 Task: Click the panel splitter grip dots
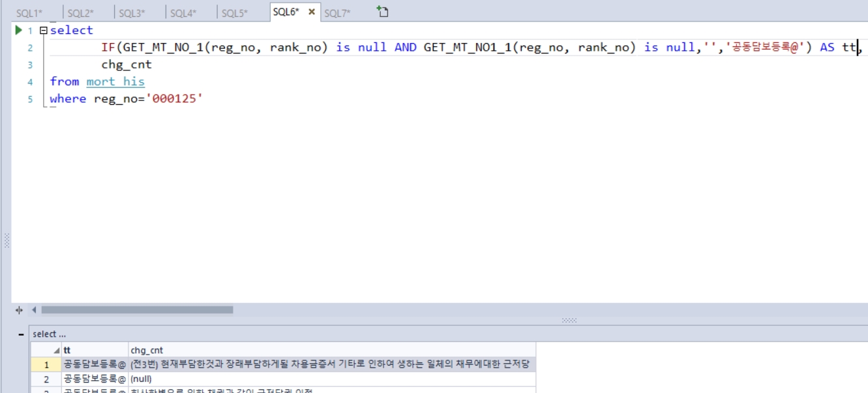coord(569,320)
